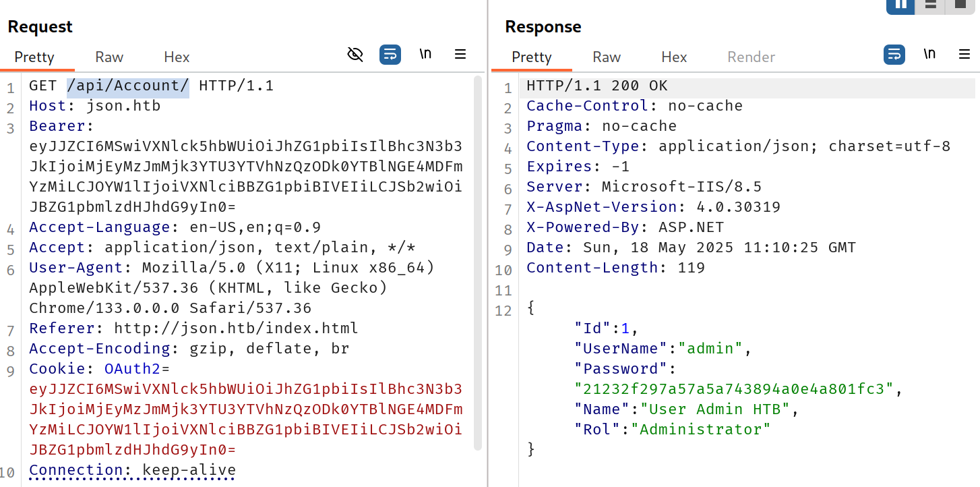Toggle \n newline display in Response panel
This screenshot has height=487, width=980.
click(929, 55)
